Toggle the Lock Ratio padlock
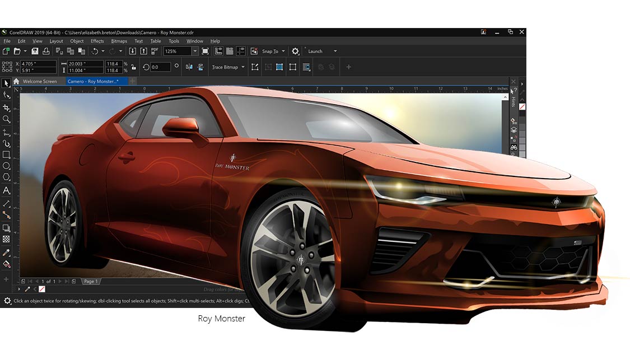Screen dimensions: 630x364 coord(133,67)
